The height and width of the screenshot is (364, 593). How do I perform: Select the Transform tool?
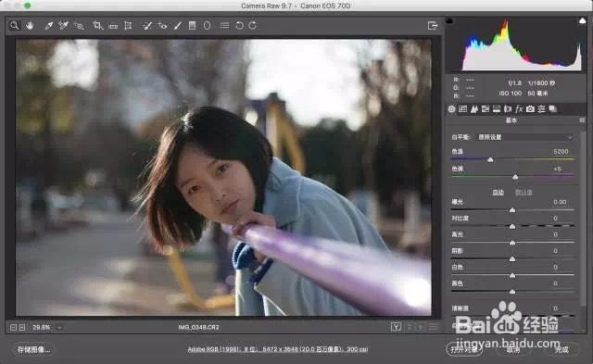128,26
